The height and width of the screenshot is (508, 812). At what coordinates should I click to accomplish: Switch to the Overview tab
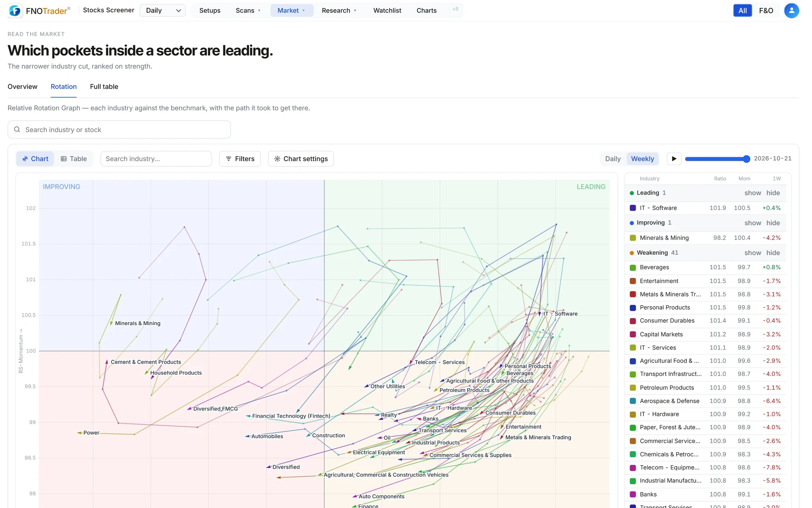point(22,87)
